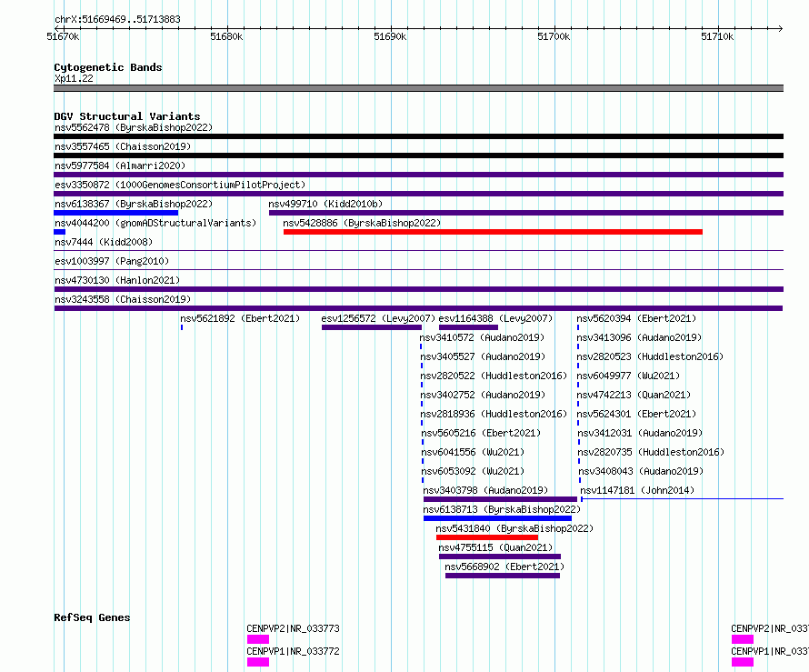The width and height of the screenshot is (809, 672).
Task: Click nsv2820523 (Huddleston2016) label
Action: 650,356
